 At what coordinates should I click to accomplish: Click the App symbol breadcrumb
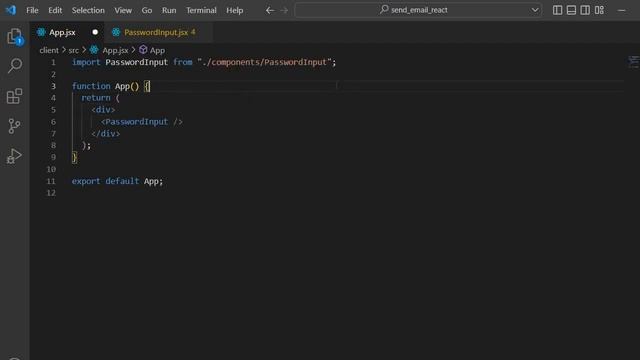152,50
